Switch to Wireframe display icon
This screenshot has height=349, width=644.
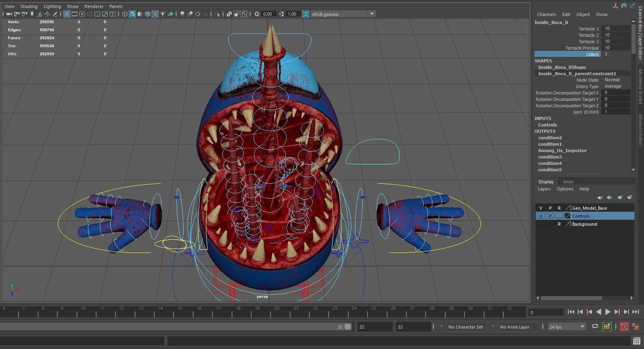click(x=125, y=14)
